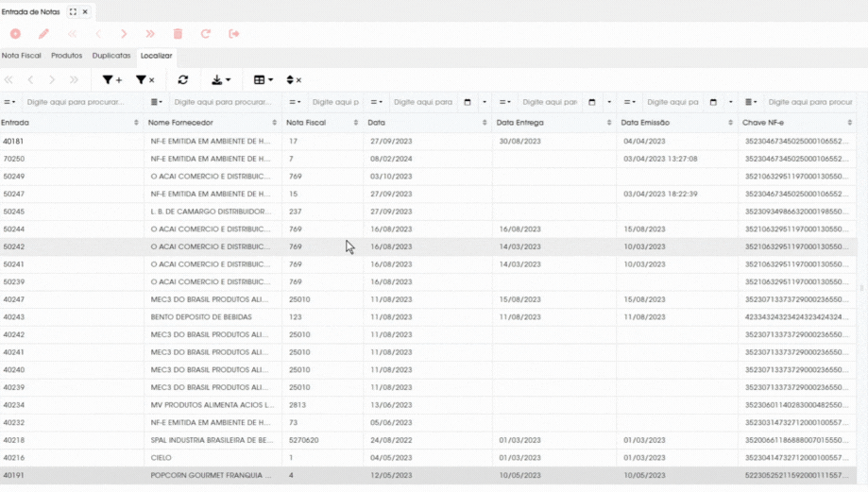
Task: Click the clear filter funnel icon
Action: 145,79
